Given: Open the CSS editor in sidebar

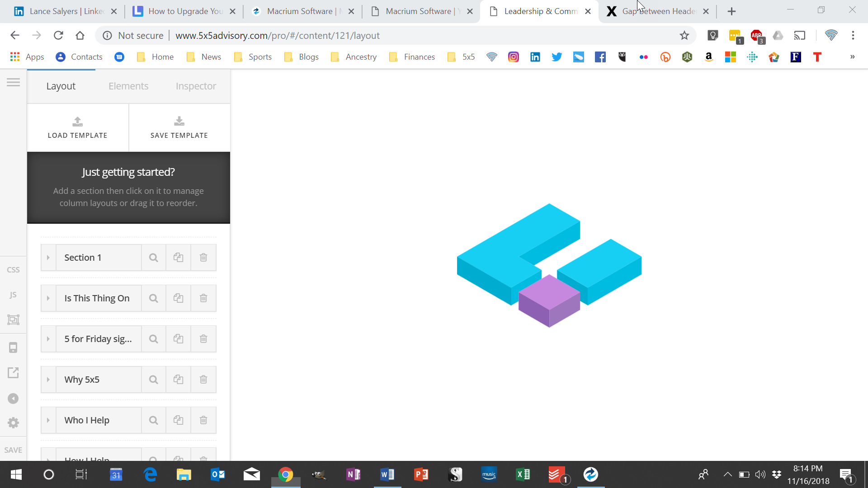Looking at the screenshot, I should 13,270.
